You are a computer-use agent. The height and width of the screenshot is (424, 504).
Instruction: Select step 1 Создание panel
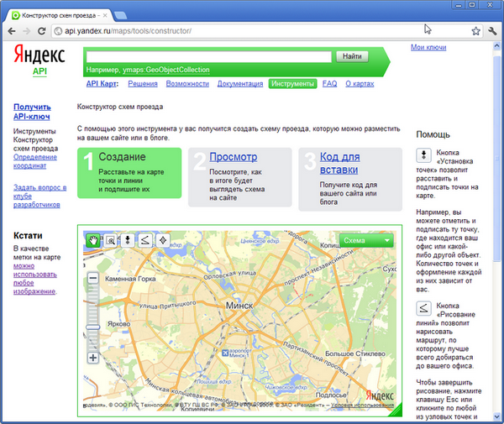click(129, 173)
